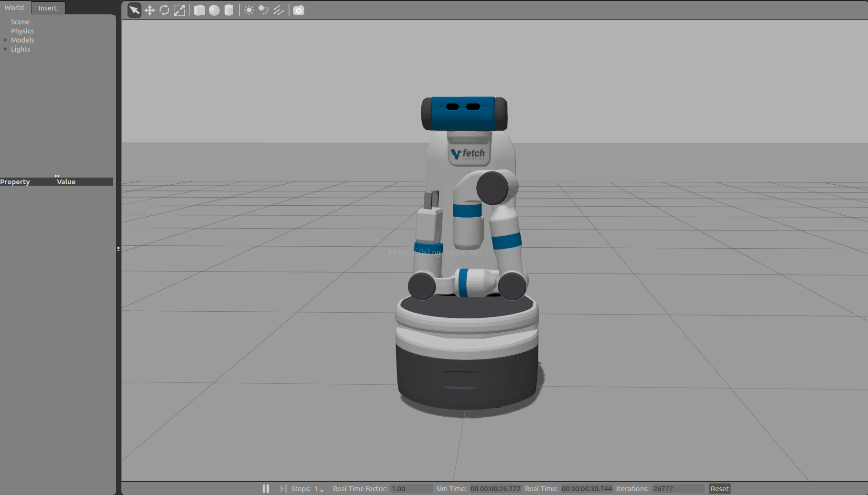Reset the simulation time
This screenshot has width=868, height=495.
click(x=719, y=489)
